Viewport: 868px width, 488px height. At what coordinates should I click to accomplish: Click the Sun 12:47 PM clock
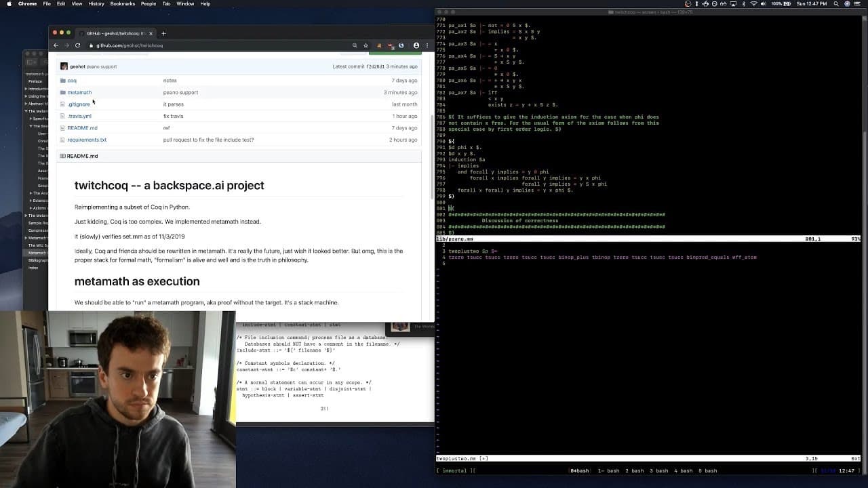tap(812, 4)
